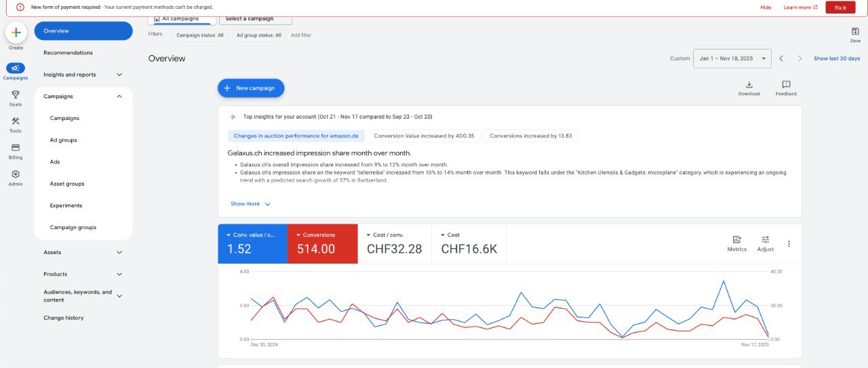Open the Cost / conv. metric dropdown
The height and width of the screenshot is (368, 868).
tap(386, 234)
